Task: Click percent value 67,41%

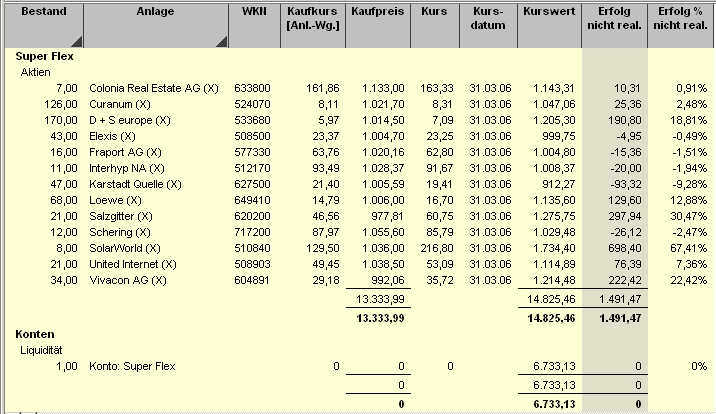Action: pyautogui.click(x=689, y=248)
